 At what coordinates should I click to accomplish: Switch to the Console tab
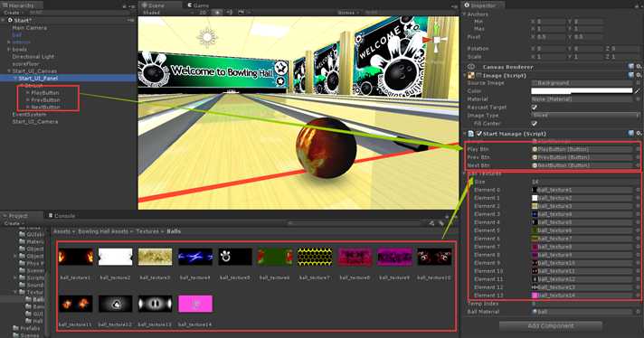point(62,216)
